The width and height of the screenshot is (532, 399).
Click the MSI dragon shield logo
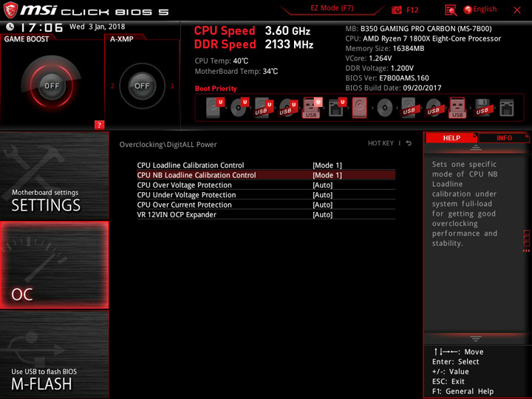pyautogui.click(x=10, y=10)
